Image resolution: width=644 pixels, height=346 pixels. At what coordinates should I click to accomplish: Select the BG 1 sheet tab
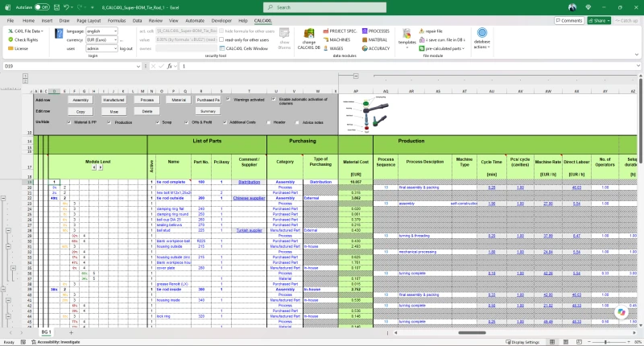point(46,332)
